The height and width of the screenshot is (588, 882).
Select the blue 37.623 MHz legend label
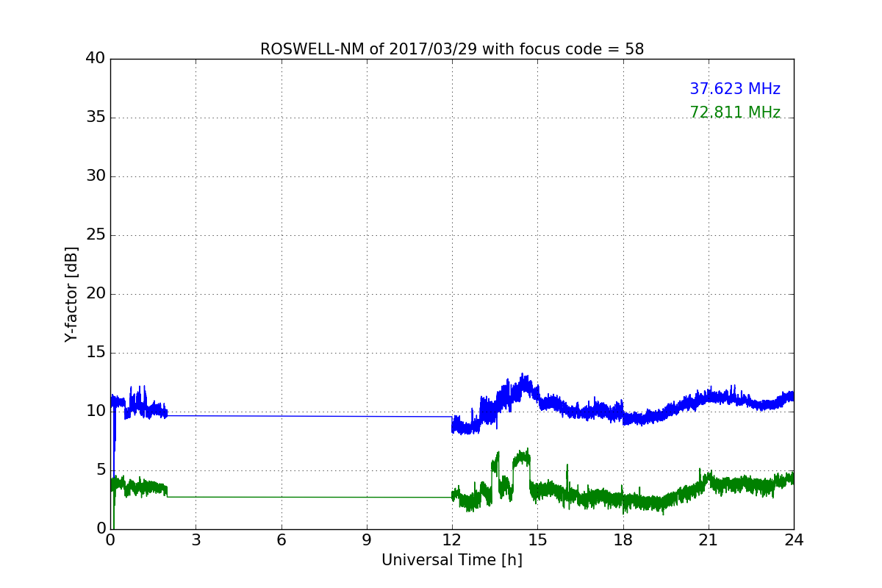click(735, 89)
